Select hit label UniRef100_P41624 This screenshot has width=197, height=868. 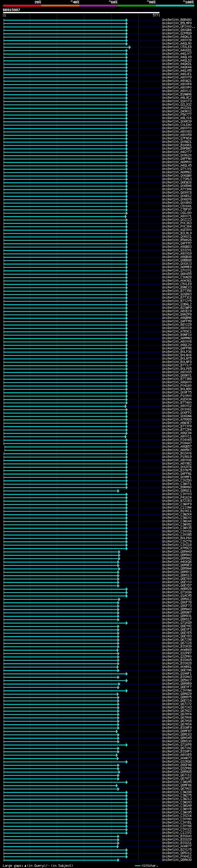coord(177,497)
